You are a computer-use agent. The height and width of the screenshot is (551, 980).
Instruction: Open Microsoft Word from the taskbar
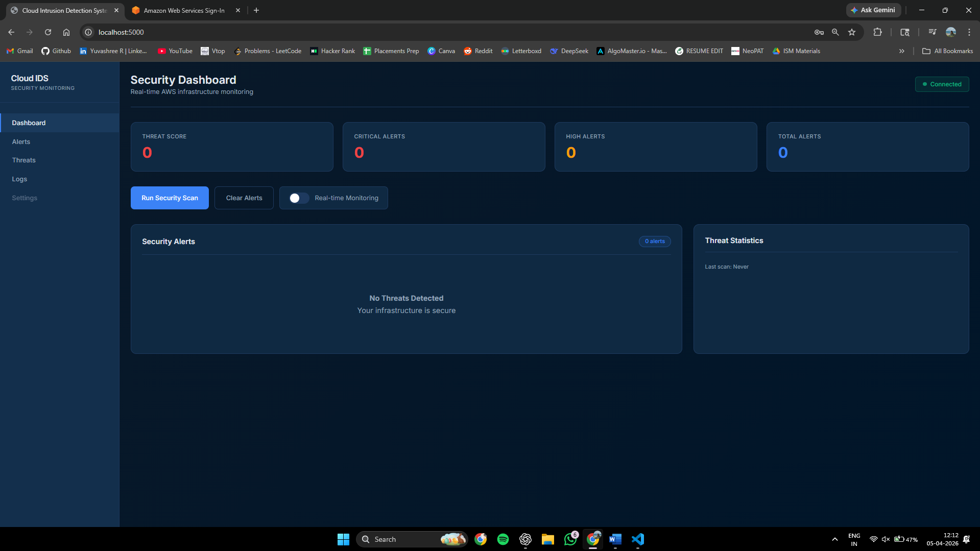615,539
